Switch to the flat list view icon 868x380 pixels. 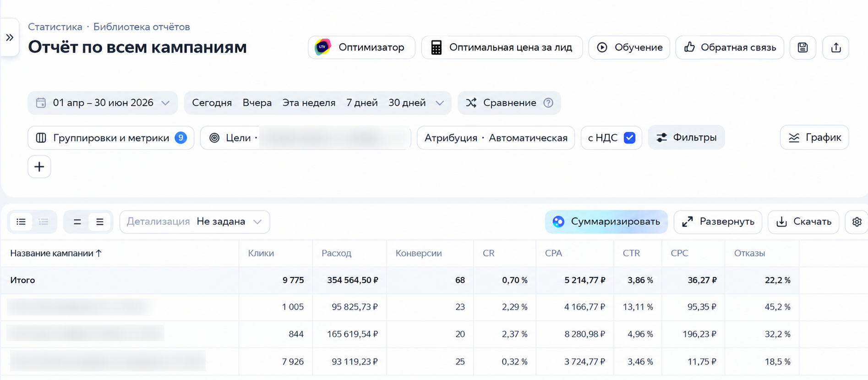pos(21,222)
